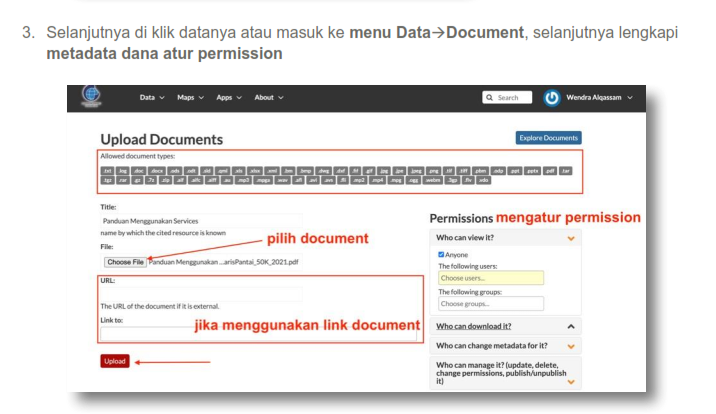This screenshot has height=414, width=716.
Task: Click the .tar document type badge
Action: tap(566, 171)
